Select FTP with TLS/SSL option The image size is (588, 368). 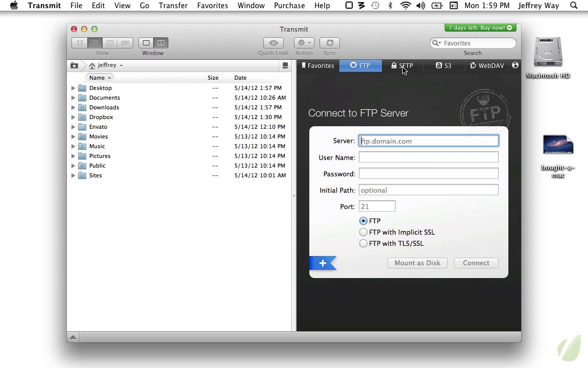point(363,243)
